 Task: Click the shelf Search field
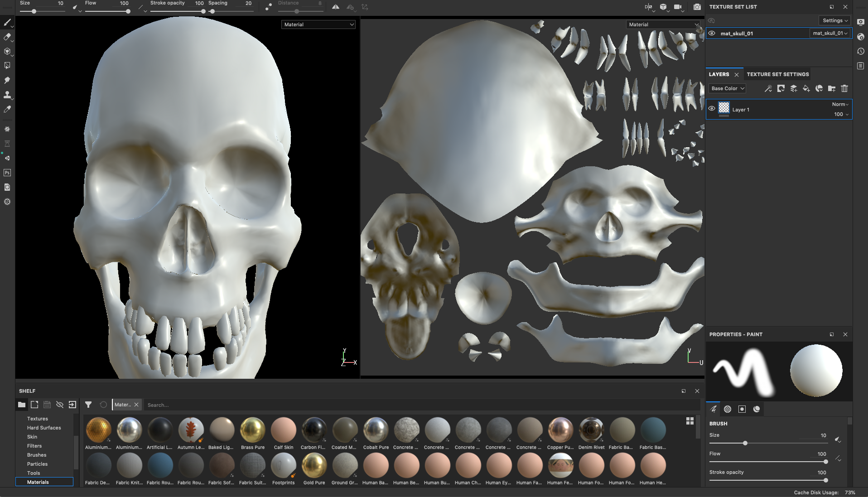point(421,405)
